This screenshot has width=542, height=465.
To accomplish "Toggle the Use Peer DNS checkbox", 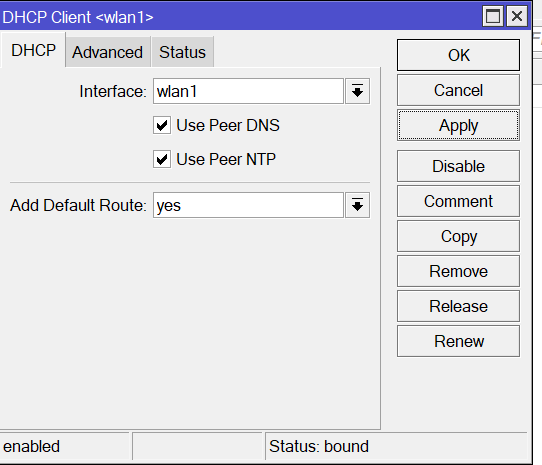I will [162, 125].
